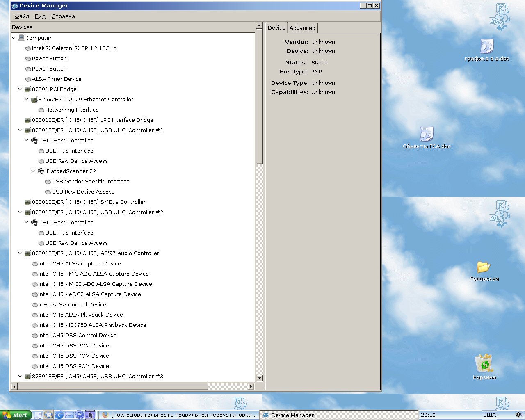The height and width of the screenshot is (420, 525).
Task: Click the Ethernet Controller card icon
Action: click(34, 100)
